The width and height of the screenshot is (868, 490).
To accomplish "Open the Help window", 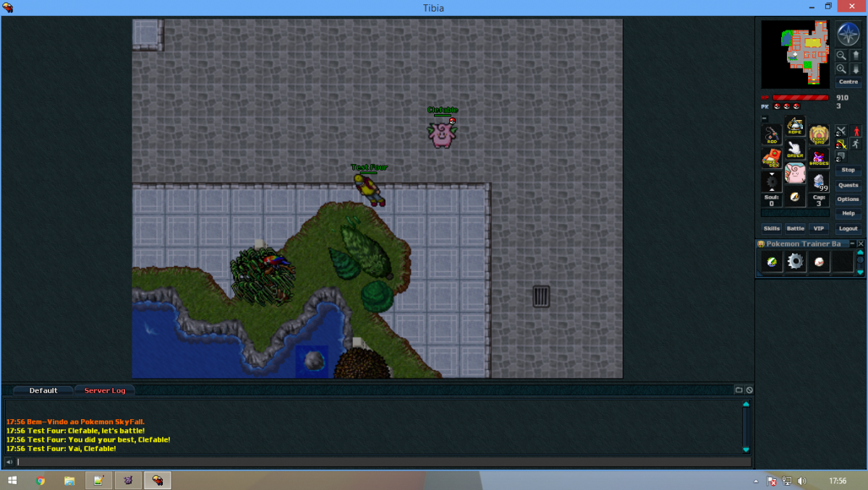I will (x=848, y=213).
